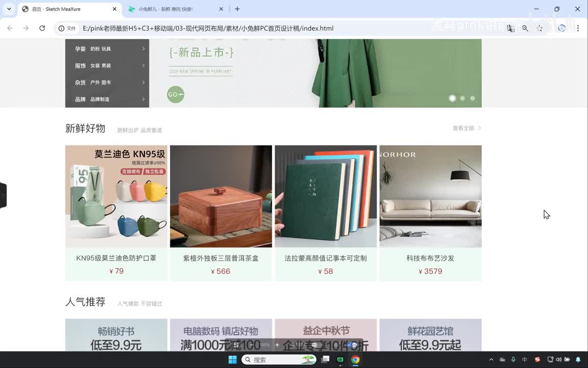Viewport: 588px width, 368px height.
Task: Open the Chrome three-dot menu
Action: (x=578, y=28)
